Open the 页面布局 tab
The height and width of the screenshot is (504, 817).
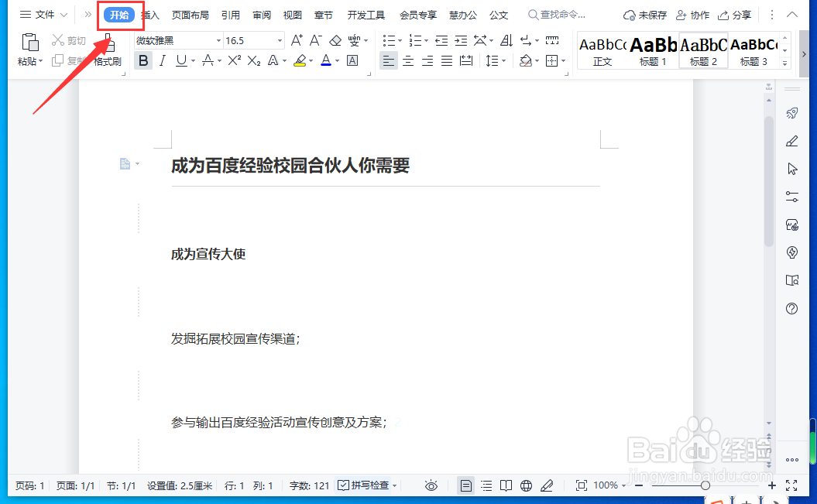[191, 15]
